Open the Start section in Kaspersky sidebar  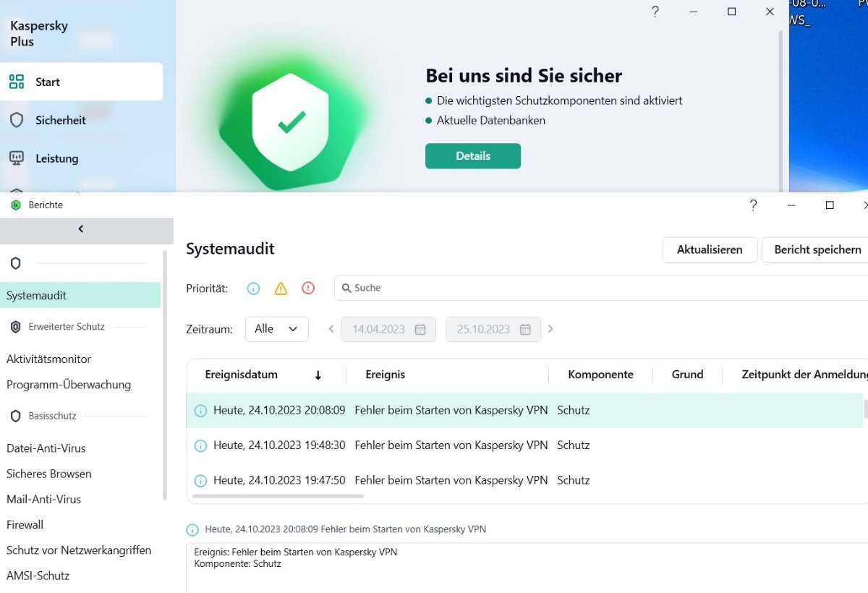pos(81,82)
